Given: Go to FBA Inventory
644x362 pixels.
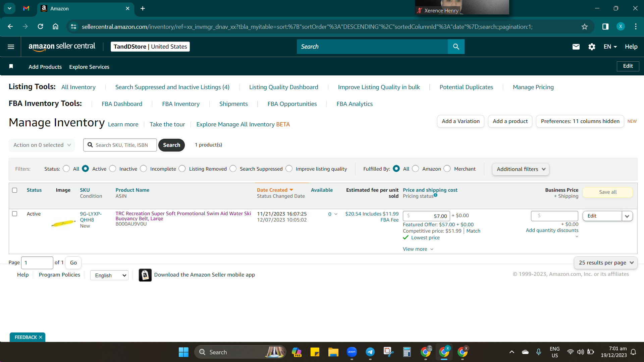Looking at the screenshot, I should click(181, 104).
